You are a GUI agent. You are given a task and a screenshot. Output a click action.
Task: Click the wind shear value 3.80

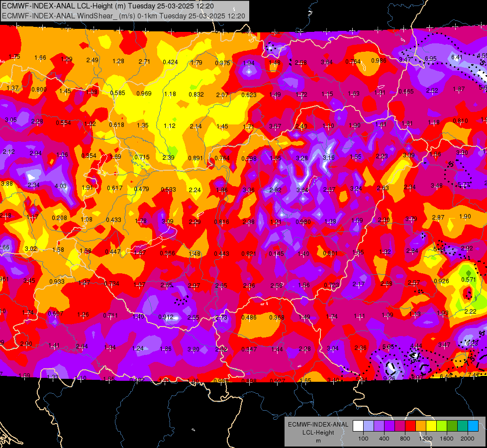(193, 349)
